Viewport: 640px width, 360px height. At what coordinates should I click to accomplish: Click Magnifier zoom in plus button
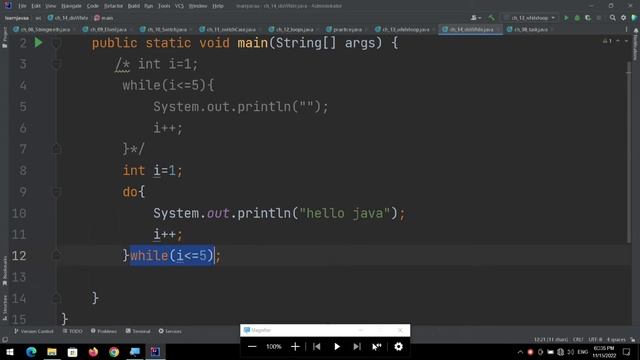point(295,347)
